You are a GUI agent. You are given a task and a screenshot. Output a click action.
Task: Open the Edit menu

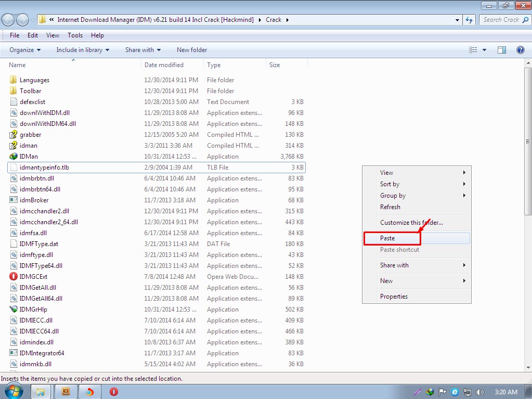pyautogui.click(x=33, y=35)
